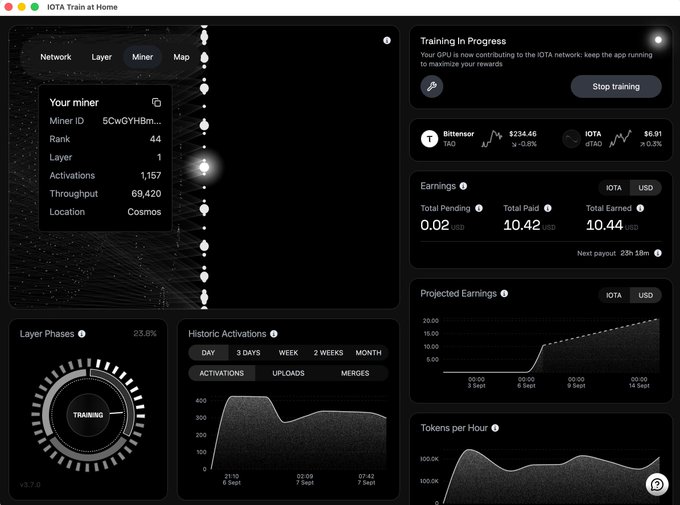680x505 pixels.
Task: Show info for Projected Earnings
Action: (504, 293)
